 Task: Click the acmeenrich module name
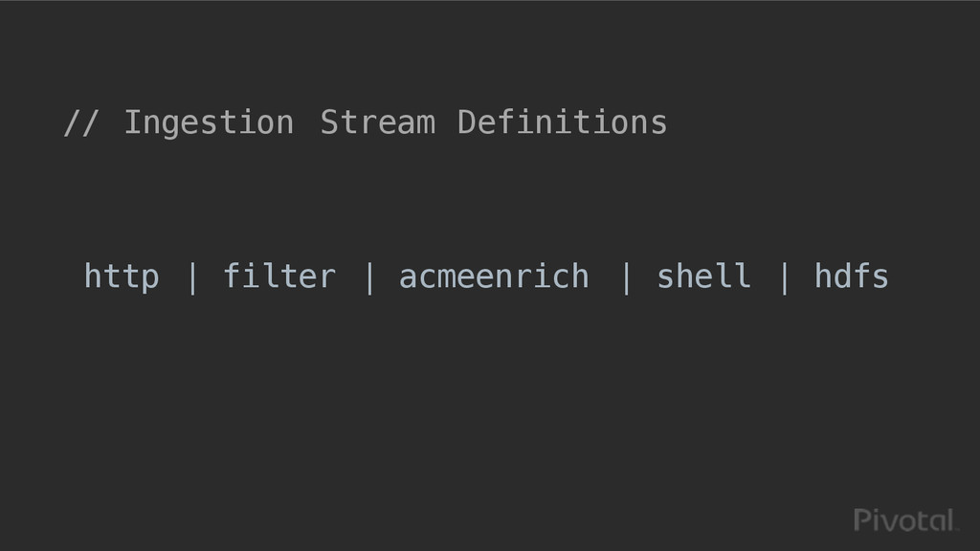(494, 277)
